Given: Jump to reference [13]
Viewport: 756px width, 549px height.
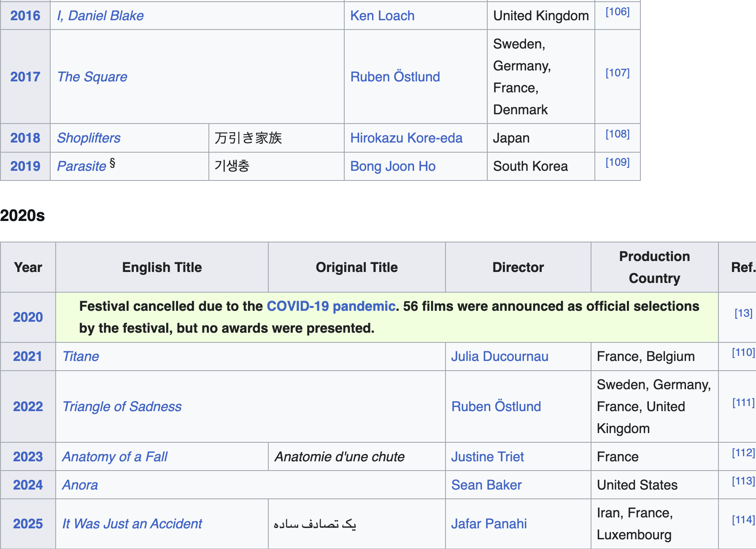Looking at the screenshot, I should coord(743,313).
